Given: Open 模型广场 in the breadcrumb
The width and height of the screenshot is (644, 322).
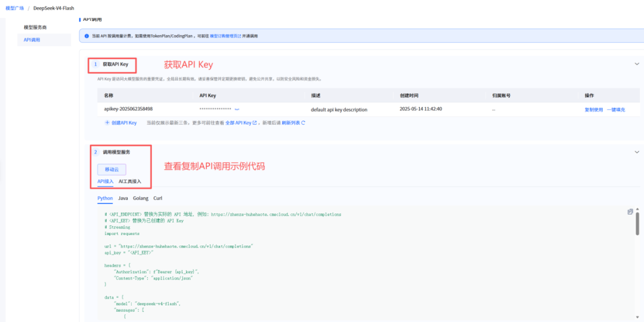Looking at the screenshot, I should pyautogui.click(x=15, y=8).
